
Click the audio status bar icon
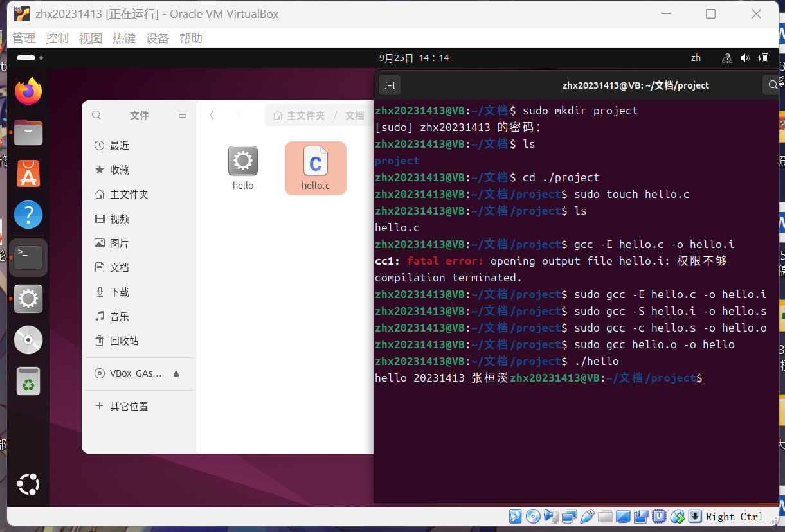[551, 517]
